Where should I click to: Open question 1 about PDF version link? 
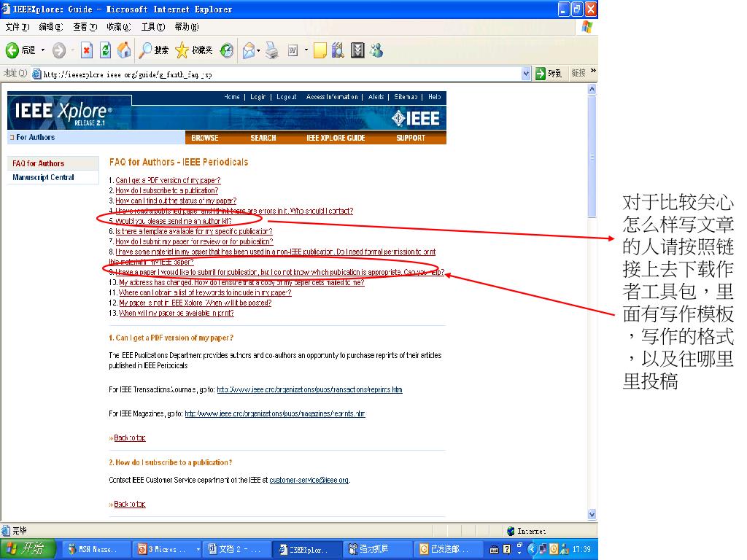point(168,181)
